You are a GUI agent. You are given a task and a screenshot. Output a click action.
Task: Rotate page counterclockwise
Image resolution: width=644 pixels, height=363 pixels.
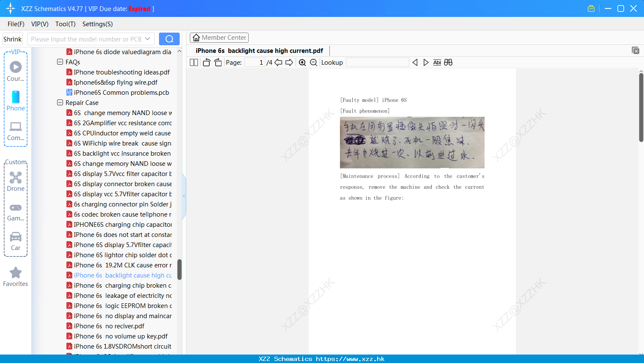206,63
